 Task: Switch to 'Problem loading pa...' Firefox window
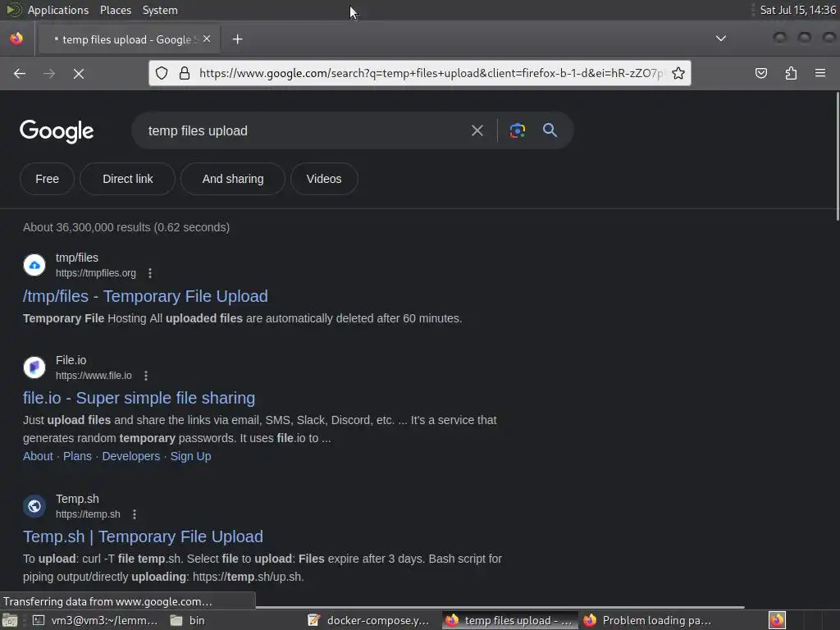click(647, 620)
